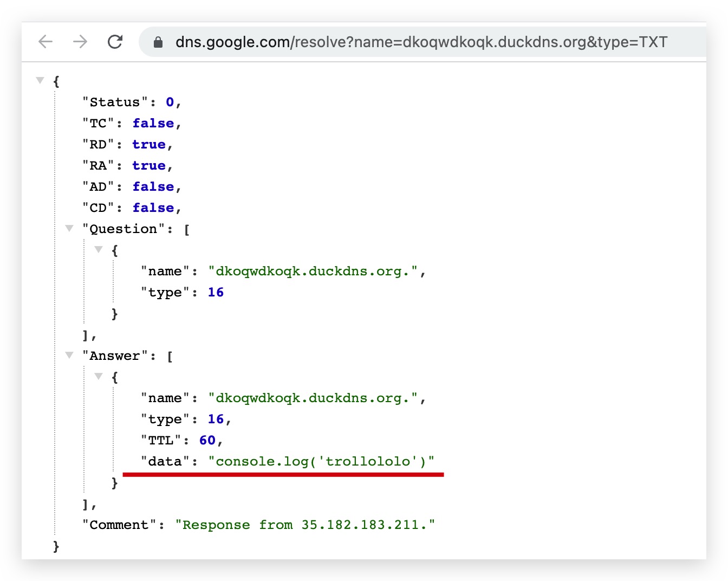Screen dimensions: 728x581
Task: Click the "AD" false value
Action: click(x=153, y=186)
